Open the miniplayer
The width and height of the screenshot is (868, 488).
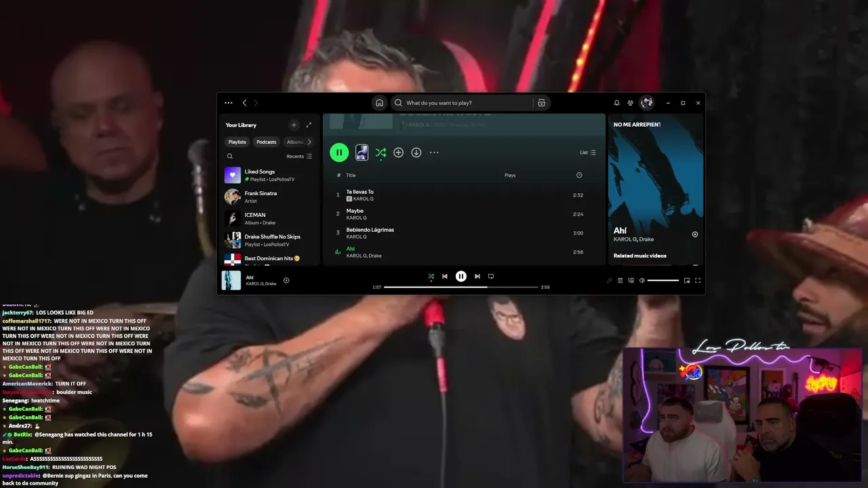click(687, 281)
